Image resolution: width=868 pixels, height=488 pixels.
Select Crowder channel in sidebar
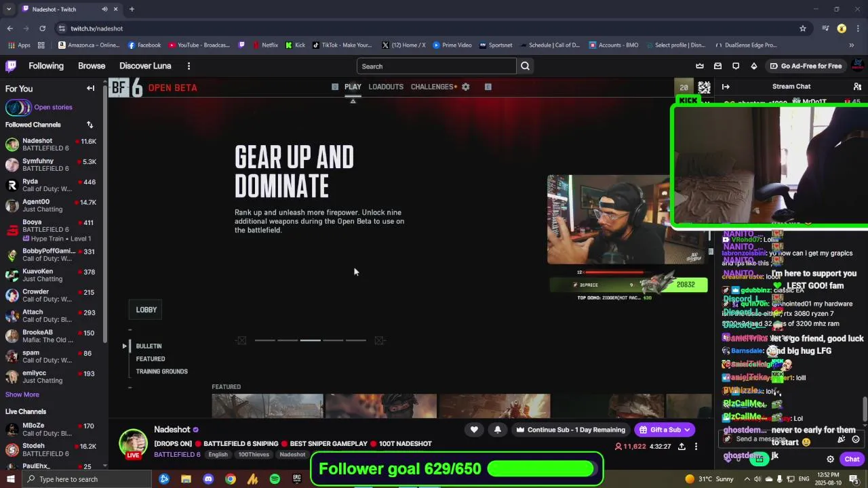[53, 296]
